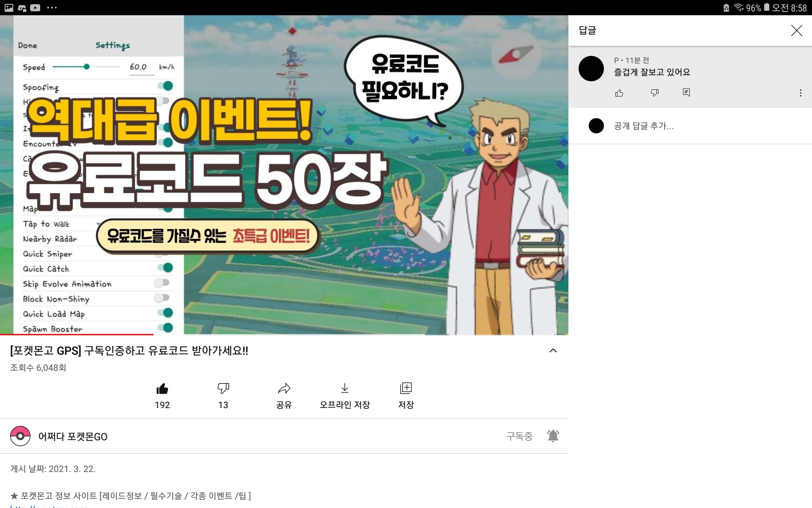Tap the share arrow icon
Viewport: 812px width, 508px height.
tap(284, 389)
